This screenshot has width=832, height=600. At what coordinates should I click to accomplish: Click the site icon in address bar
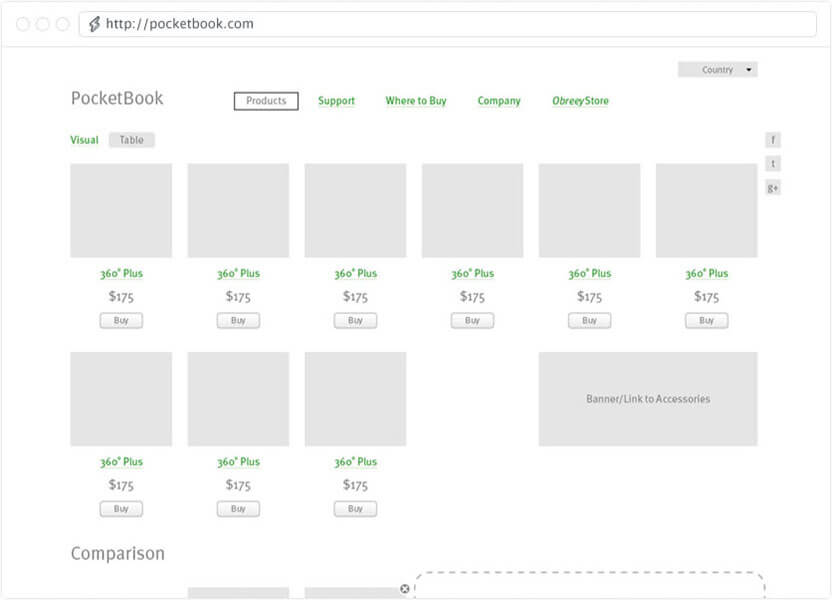pos(94,24)
